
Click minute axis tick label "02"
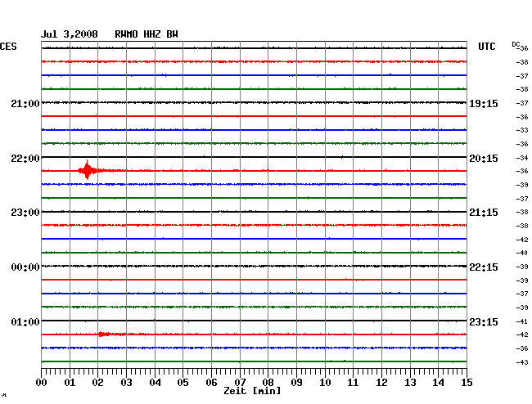tap(97, 383)
